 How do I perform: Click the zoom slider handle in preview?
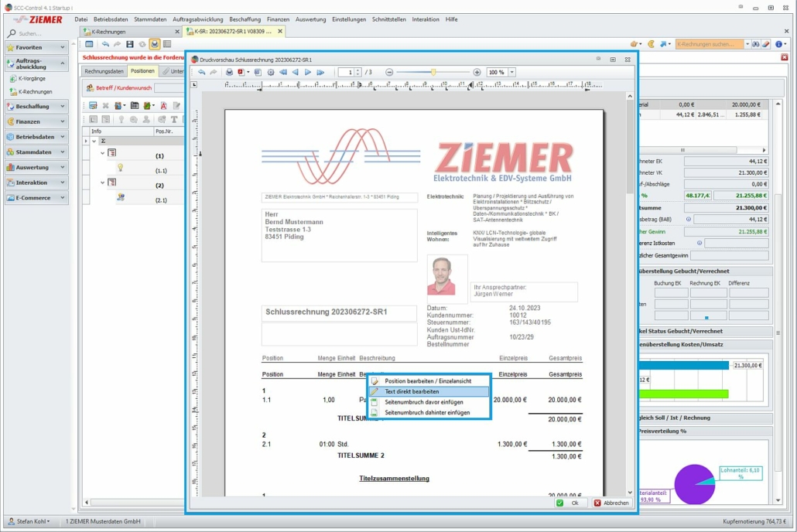[x=433, y=72]
